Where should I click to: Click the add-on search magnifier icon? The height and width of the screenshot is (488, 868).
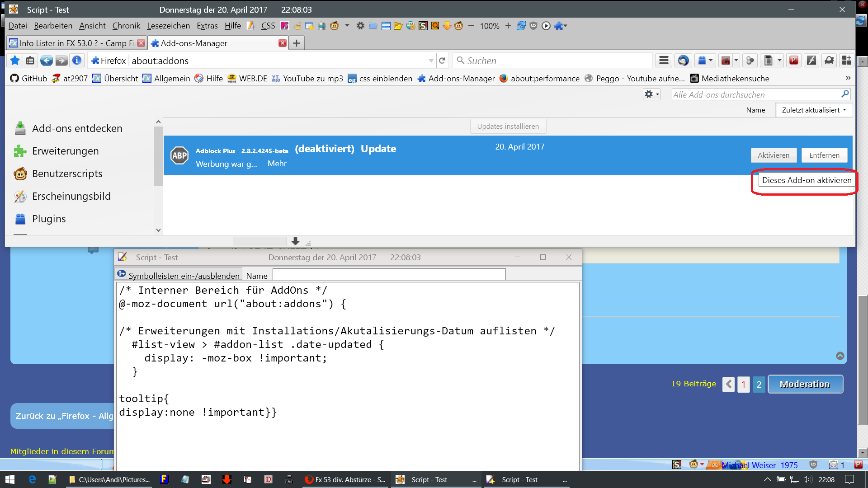click(x=844, y=94)
